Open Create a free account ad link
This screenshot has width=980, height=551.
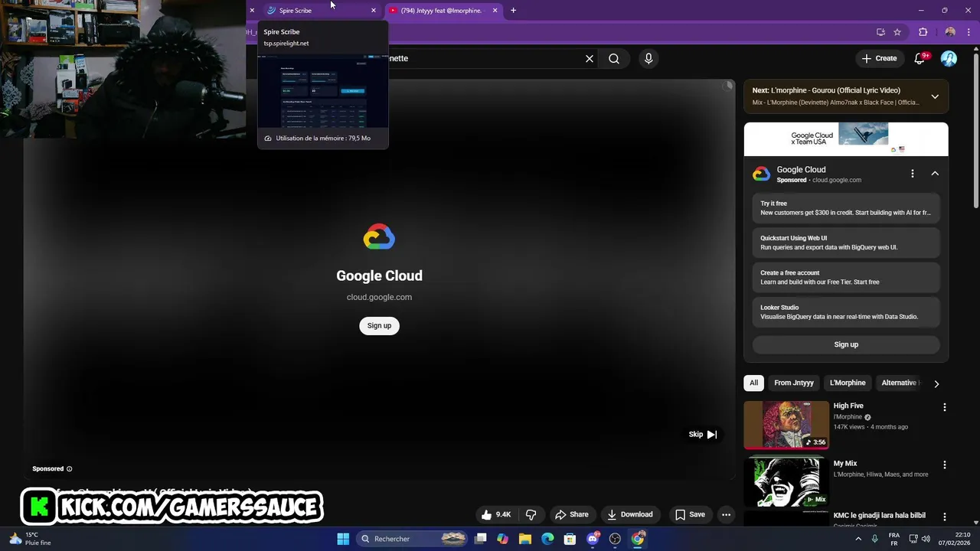coord(846,277)
